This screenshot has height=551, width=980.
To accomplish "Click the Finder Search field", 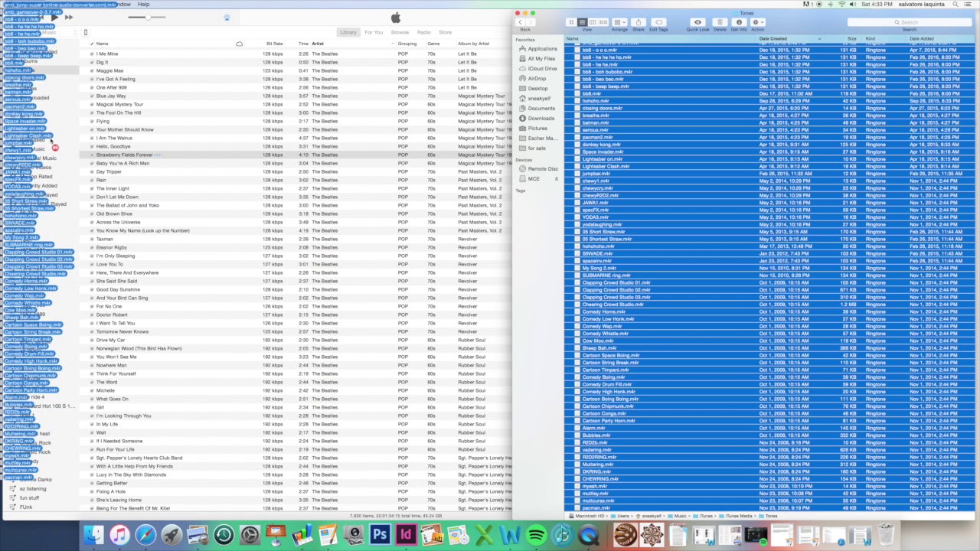I will tap(909, 22).
